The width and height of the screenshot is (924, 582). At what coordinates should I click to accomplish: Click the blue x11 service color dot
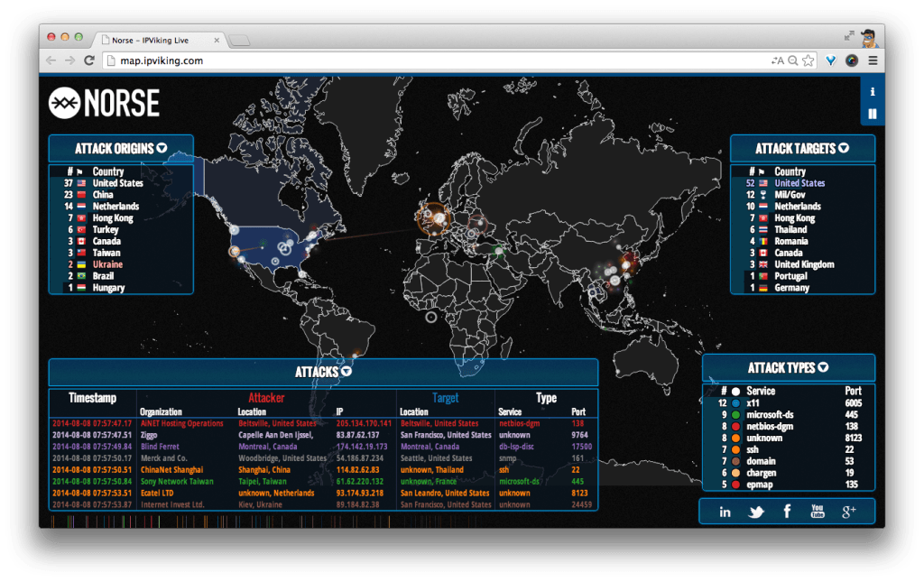736,402
